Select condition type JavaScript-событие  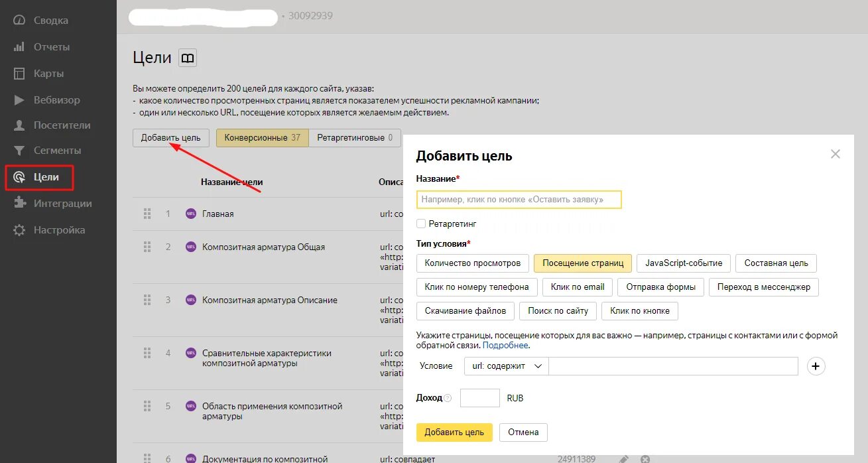click(684, 263)
